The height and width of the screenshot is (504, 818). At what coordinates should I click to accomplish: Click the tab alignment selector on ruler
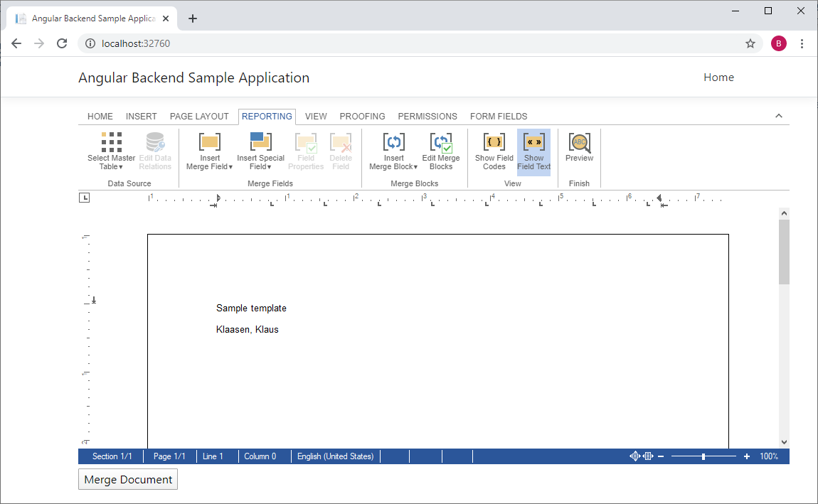pos(84,198)
